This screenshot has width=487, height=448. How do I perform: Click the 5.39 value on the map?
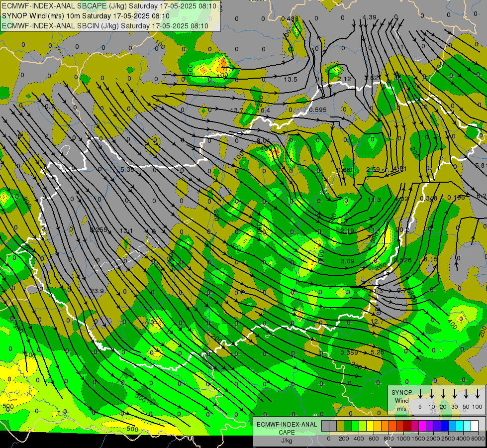coord(127,169)
